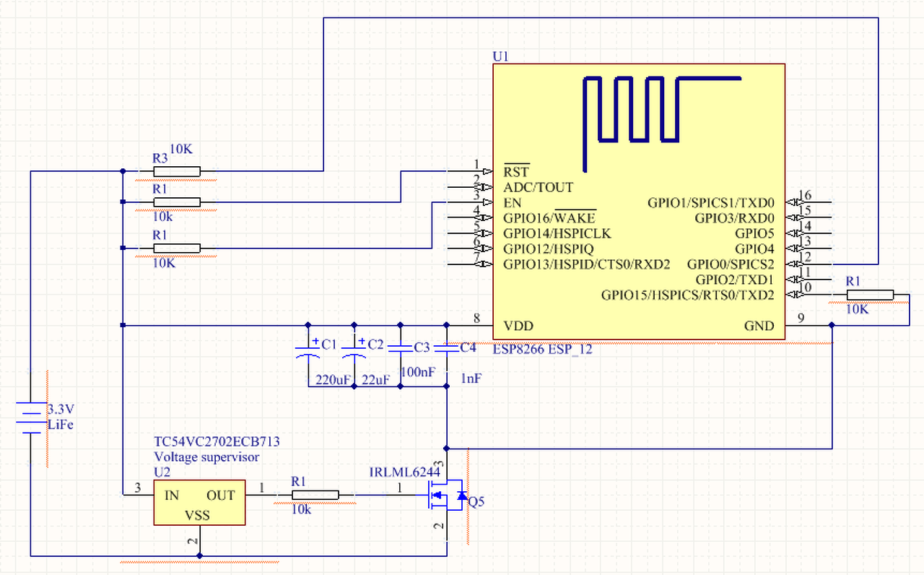The height and width of the screenshot is (575, 924).
Task: Select the 10K resistor connected to GPIO15
Action: click(x=870, y=295)
